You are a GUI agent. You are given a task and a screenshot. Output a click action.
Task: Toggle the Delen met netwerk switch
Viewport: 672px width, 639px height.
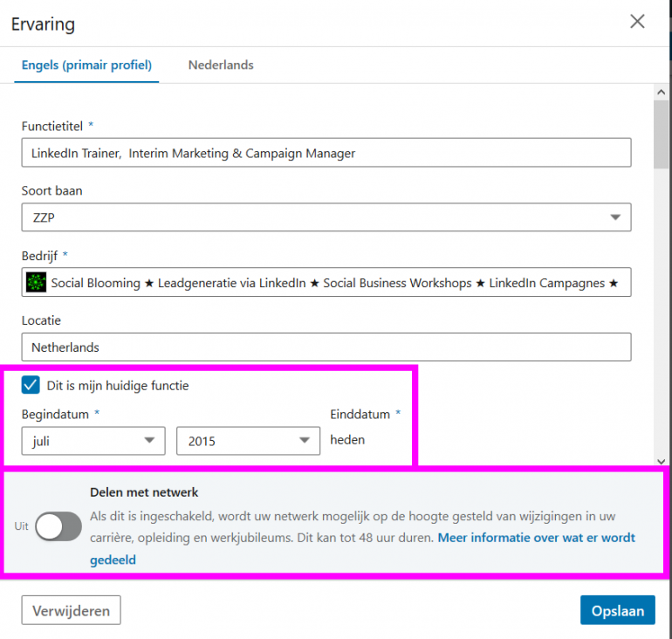(x=58, y=526)
